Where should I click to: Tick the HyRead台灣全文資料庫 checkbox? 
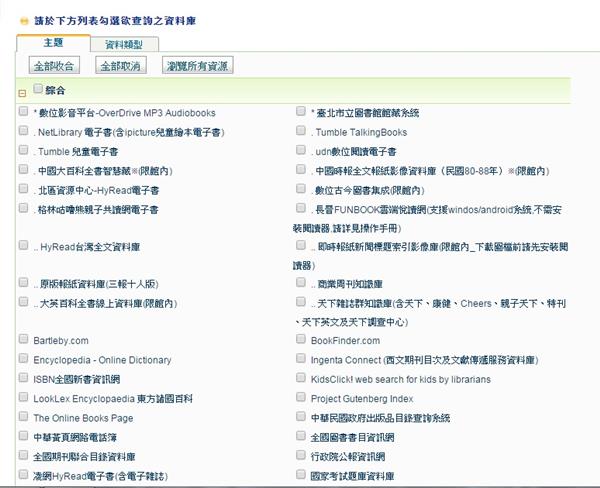[24, 245]
